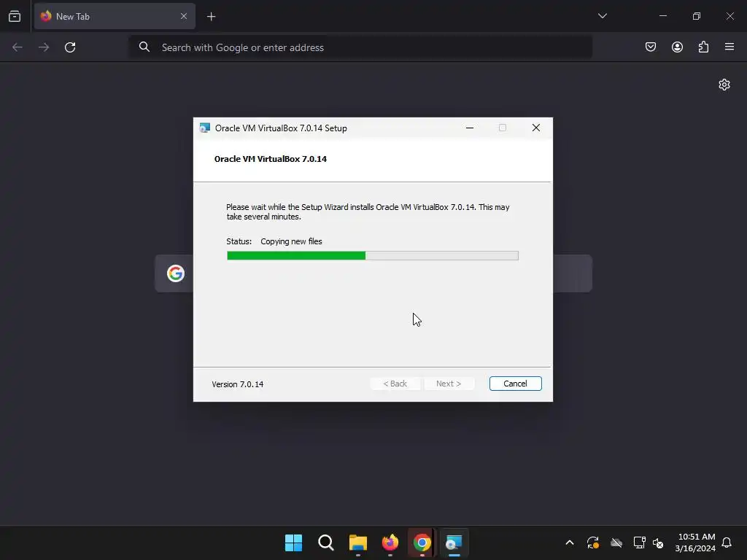Viewport: 747px width, 560px height.
Task: Click the Google logo in search box
Action: tap(176, 273)
